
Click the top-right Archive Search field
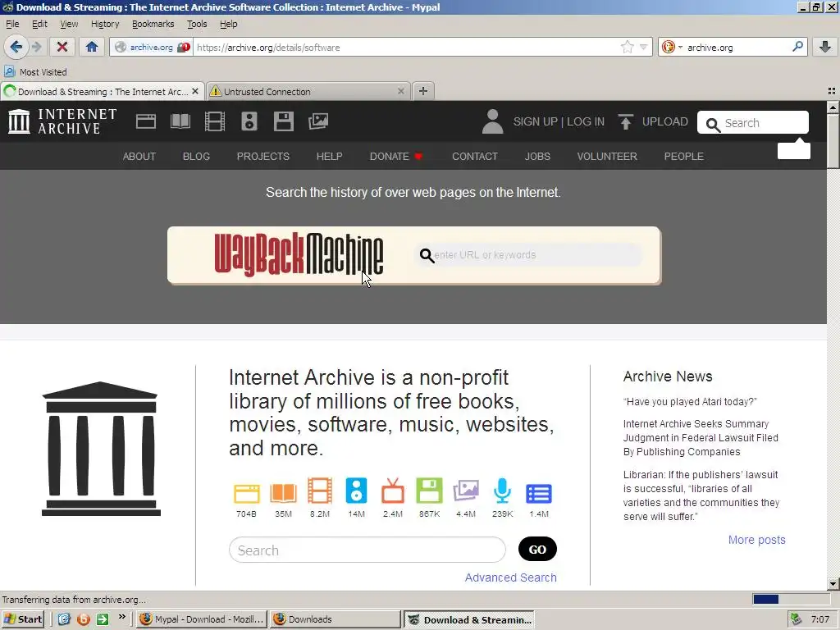(753, 123)
